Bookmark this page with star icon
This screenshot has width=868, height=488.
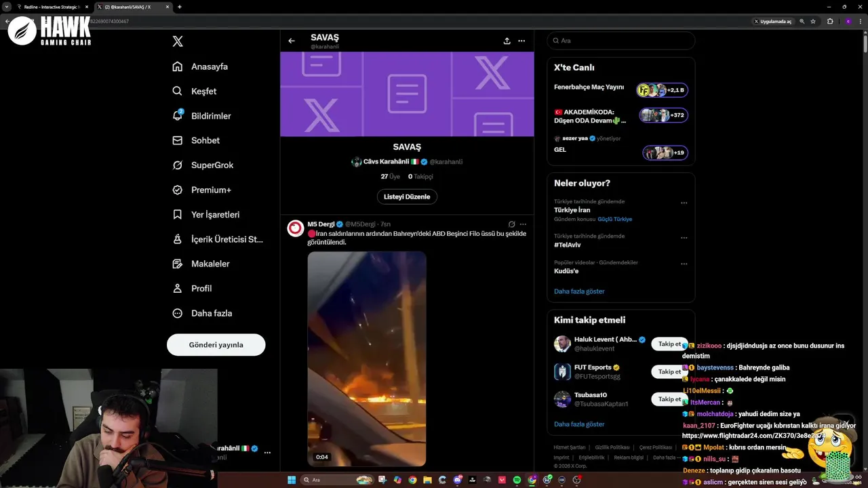tap(813, 21)
